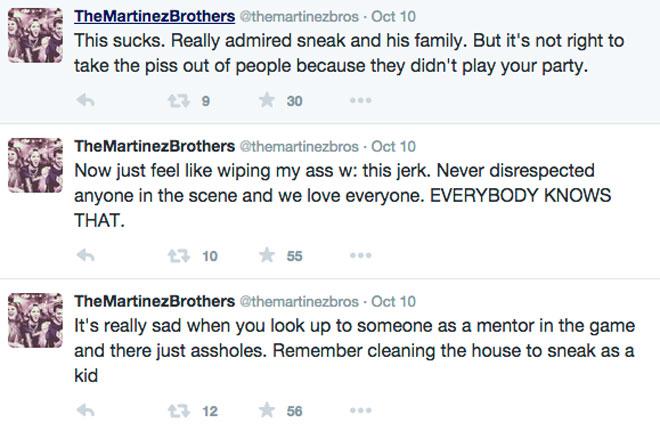
Task: Open ellipsis menu on "really sad" tweet
Action: (361, 411)
